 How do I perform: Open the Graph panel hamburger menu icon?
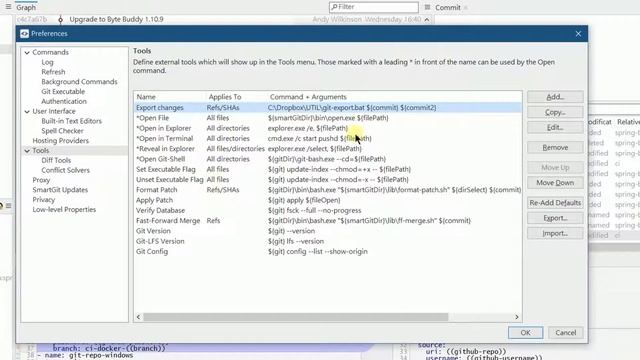8,7
